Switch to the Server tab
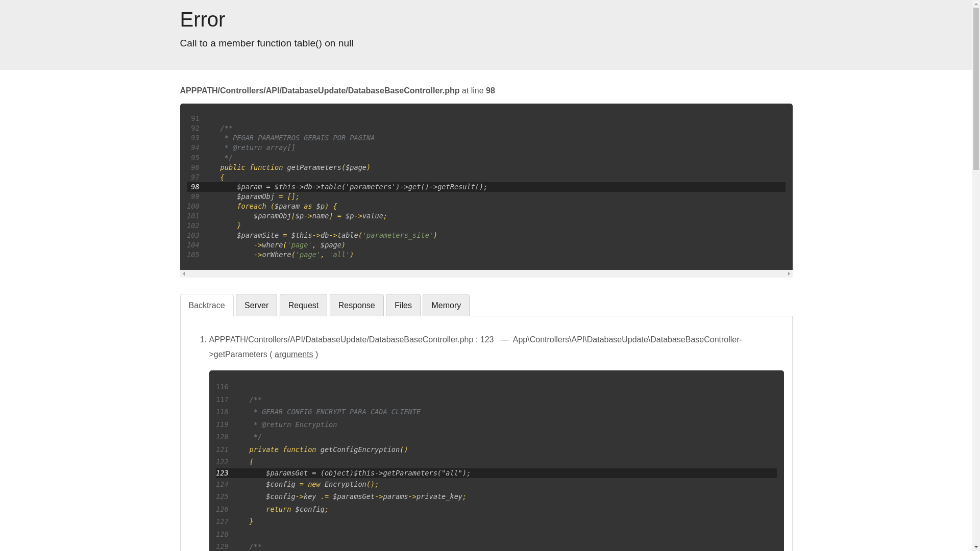The image size is (980, 551). point(256,305)
